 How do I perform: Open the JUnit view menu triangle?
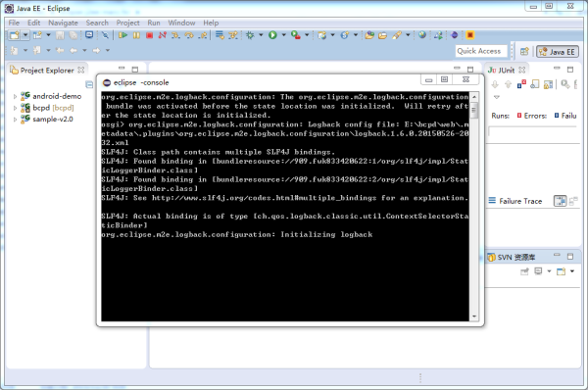[x=497, y=97]
